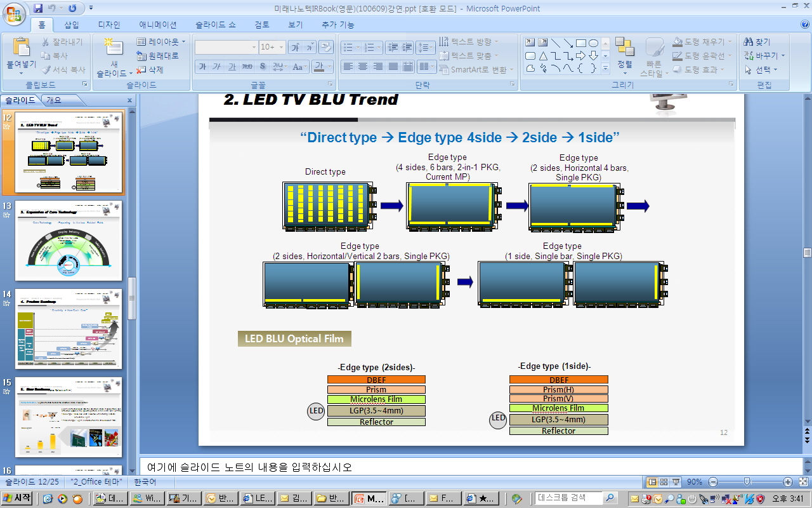Click the Zoom In plus button

pyautogui.click(x=787, y=482)
